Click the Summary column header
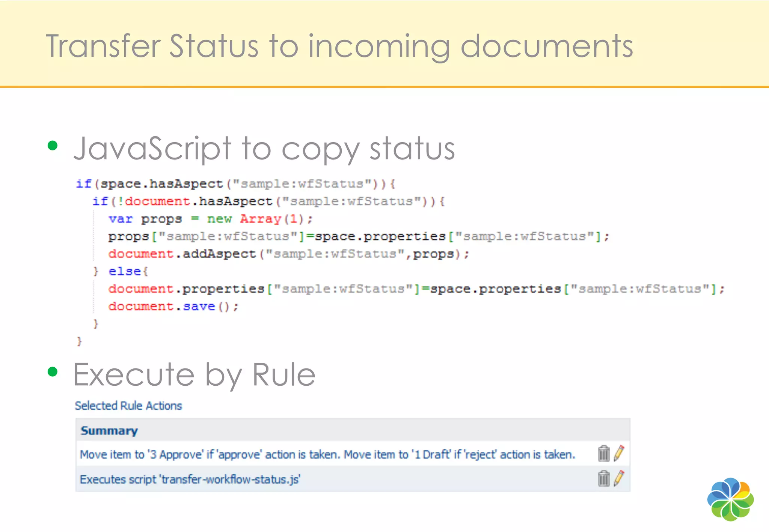 click(109, 431)
